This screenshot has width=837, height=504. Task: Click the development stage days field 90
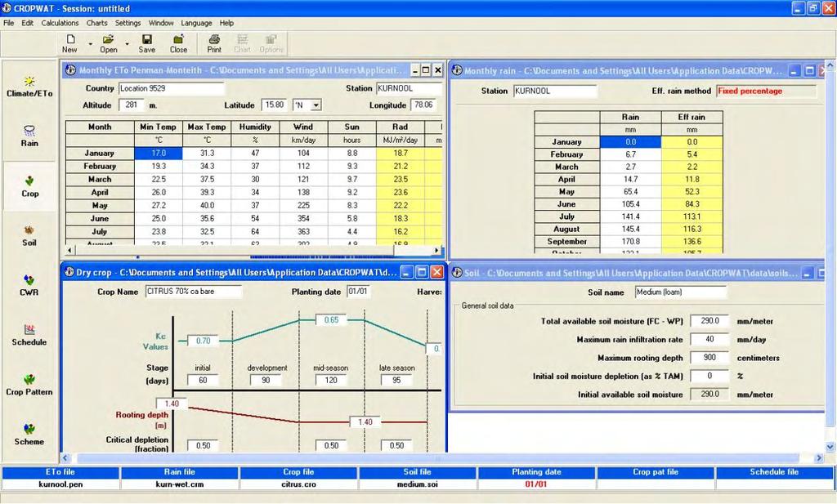[266, 381]
